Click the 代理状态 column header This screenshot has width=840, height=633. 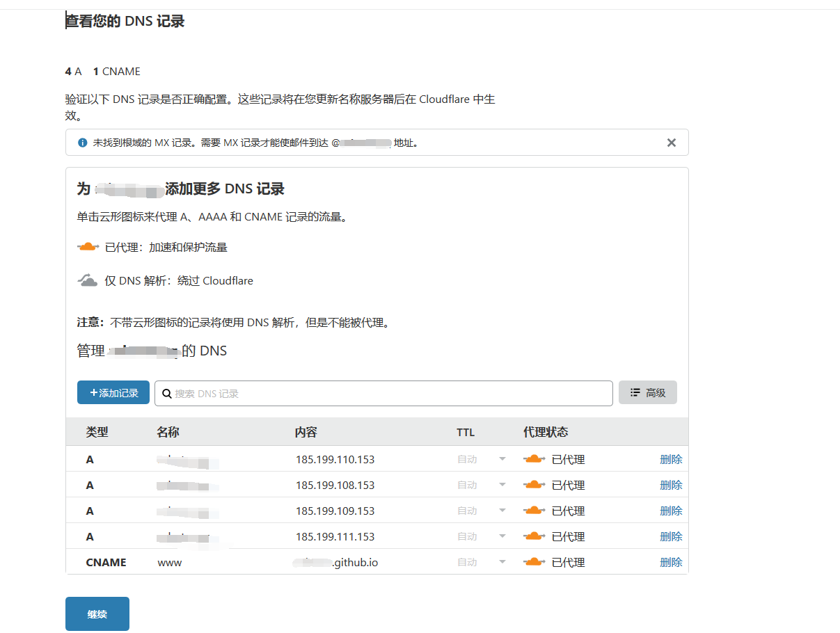click(x=546, y=432)
